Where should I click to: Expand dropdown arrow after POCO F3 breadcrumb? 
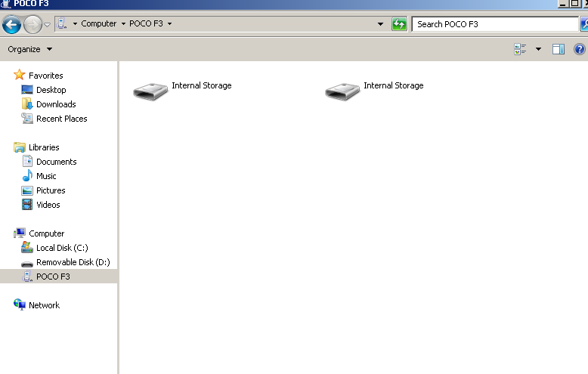(x=169, y=23)
